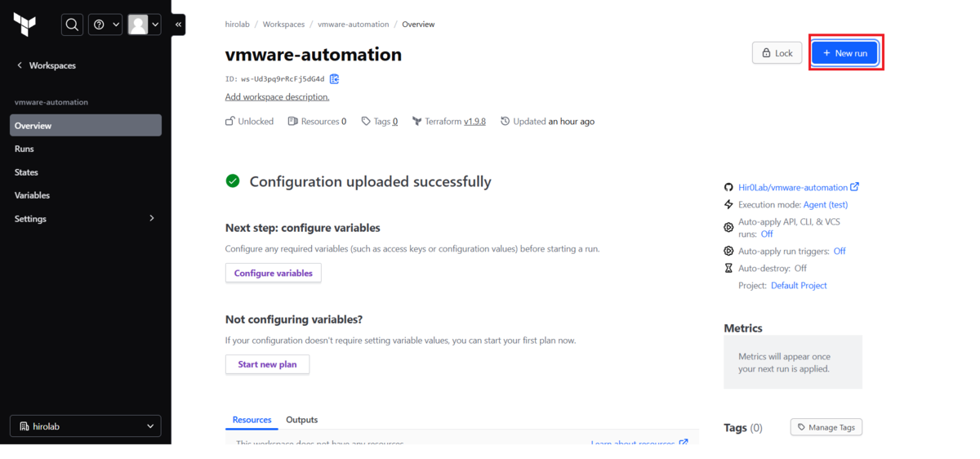980x459 pixels.
Task: Click Auto-apply API, CLI, VCS Off link
Action: coord(767,234)
